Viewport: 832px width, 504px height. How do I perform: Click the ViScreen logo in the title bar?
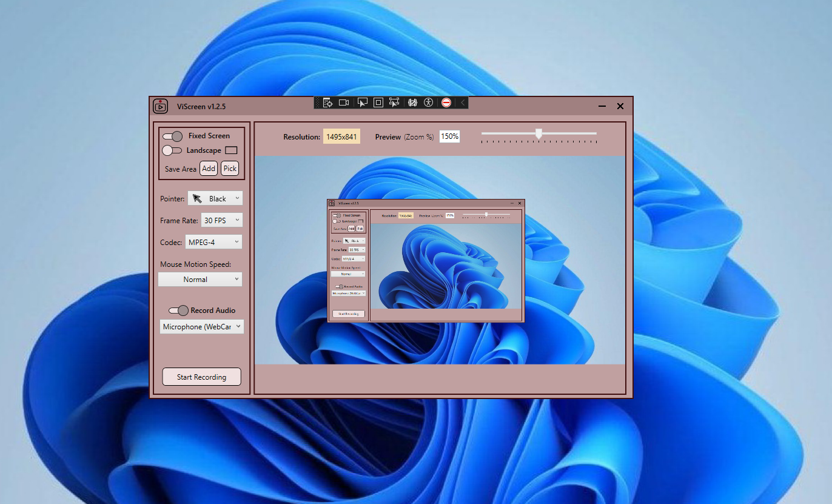click(160, 106)
